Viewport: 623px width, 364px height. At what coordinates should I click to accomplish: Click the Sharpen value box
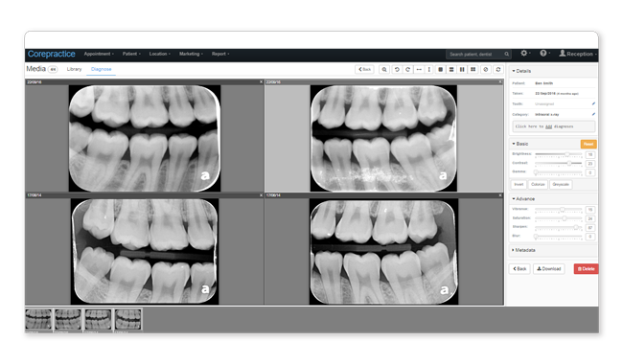[x=590, y=228]
